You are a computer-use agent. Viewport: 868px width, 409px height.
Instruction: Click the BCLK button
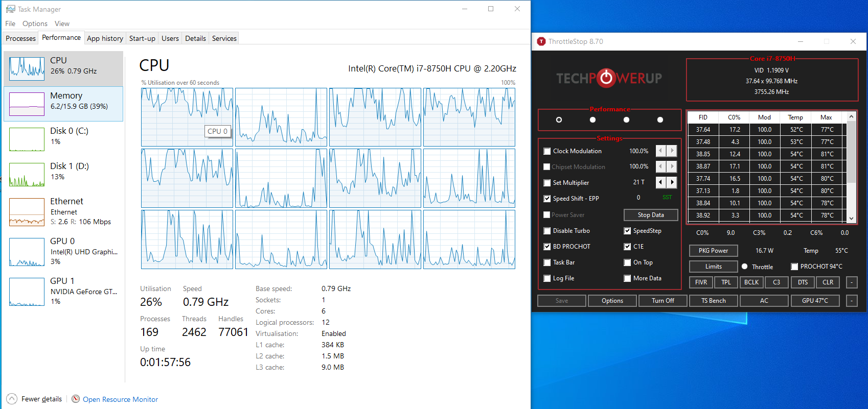click(751, 282)
